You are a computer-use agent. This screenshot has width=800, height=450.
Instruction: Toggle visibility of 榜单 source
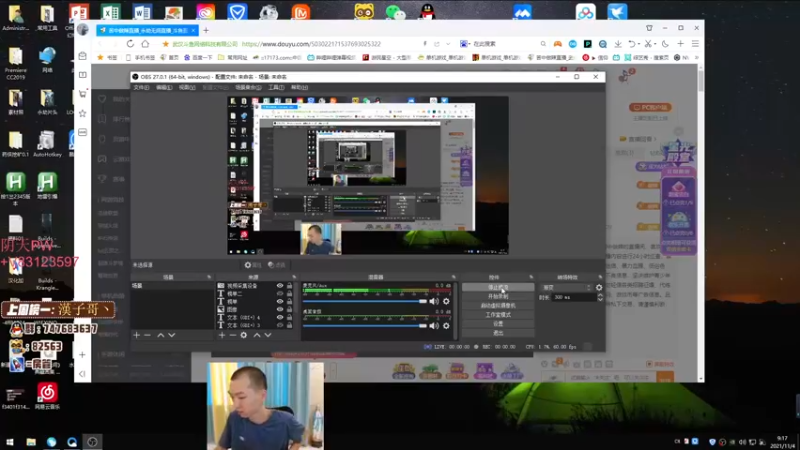[280, 302]
